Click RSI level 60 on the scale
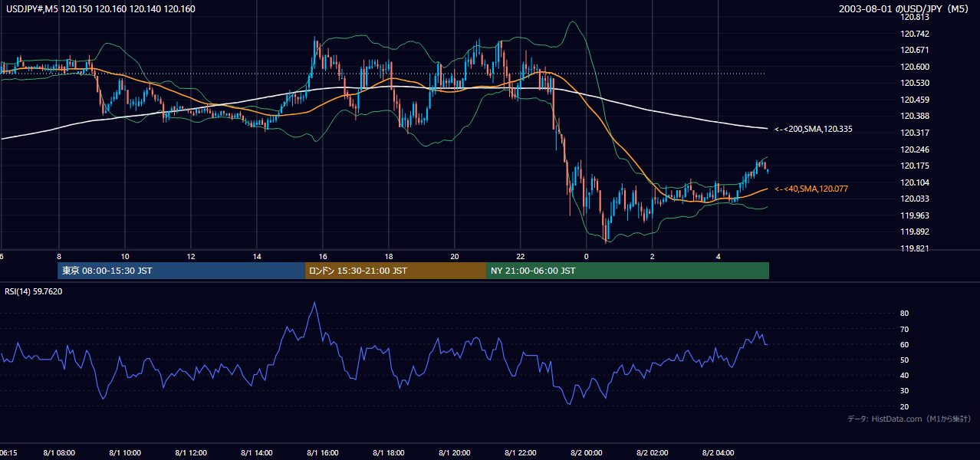 (x=904, y=344)
